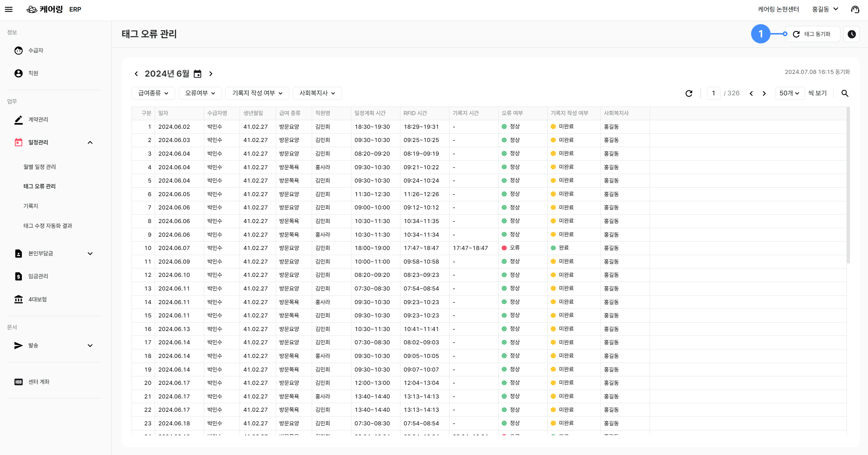Click the table refresh icon

689,93
